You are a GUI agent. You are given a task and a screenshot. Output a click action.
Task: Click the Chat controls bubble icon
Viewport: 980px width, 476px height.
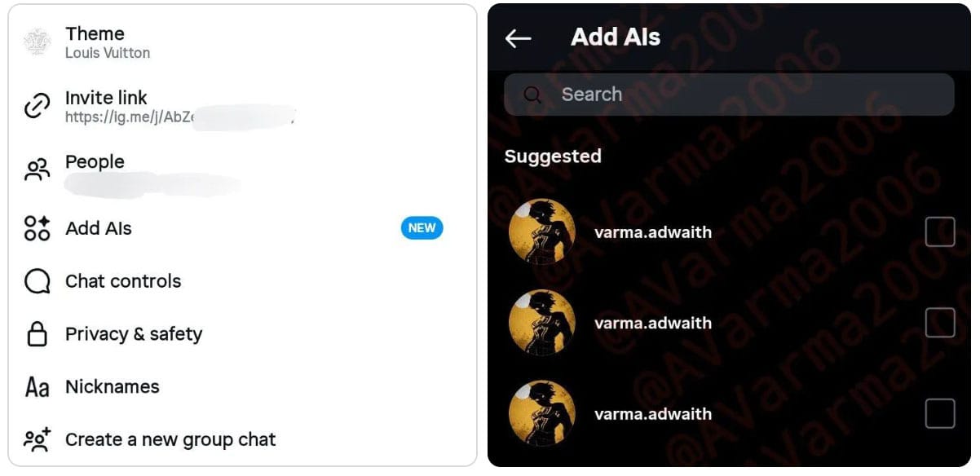(38, 281)
